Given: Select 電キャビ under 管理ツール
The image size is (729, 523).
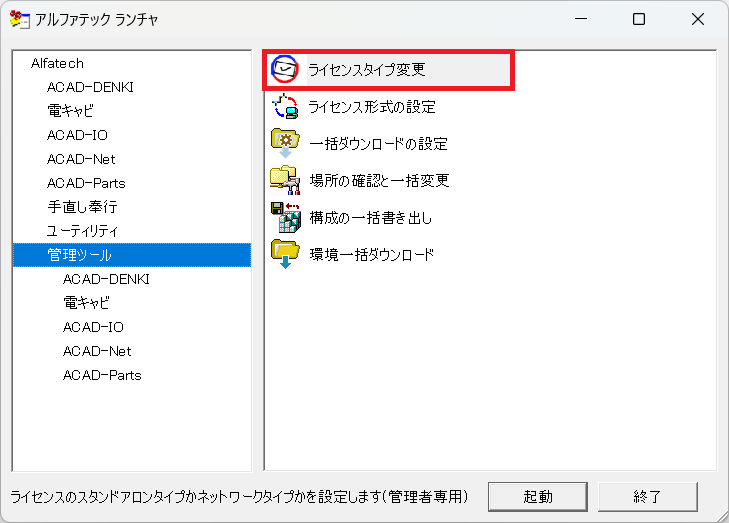Looking at the screenshot, I should tap(86, 303).
